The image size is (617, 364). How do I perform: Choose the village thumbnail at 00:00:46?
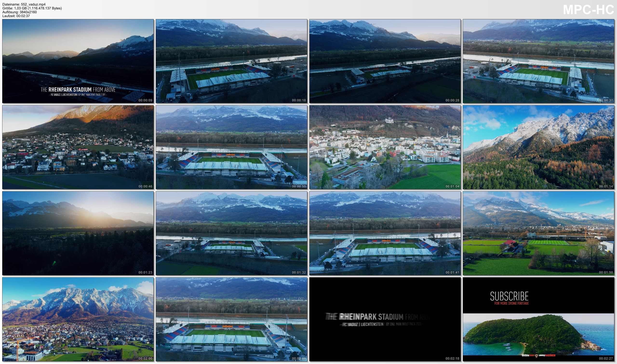78,147
